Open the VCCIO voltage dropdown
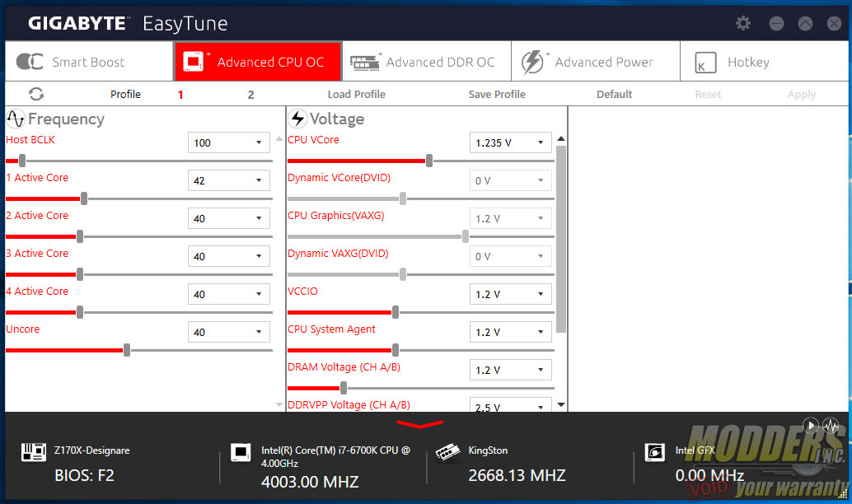Screen dimensions: 852x504 [x=511, y=294]
